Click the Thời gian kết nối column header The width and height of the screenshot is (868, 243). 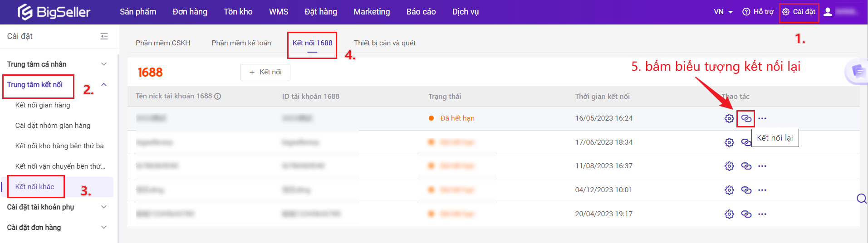[x=602, y=97]
